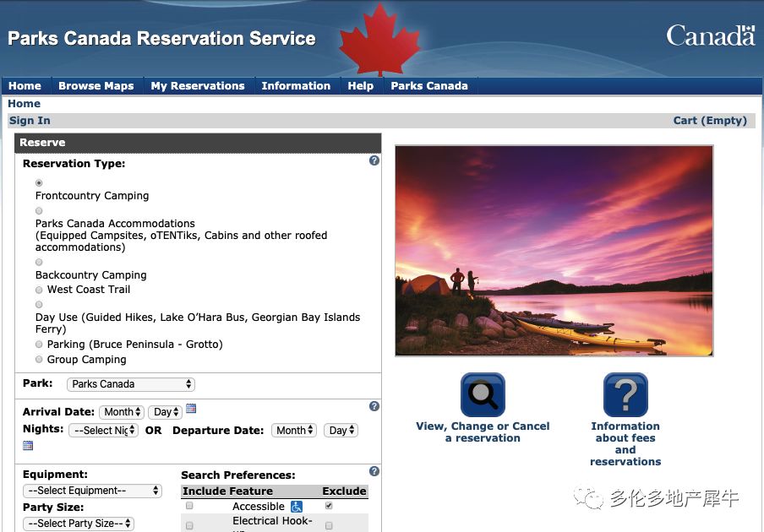This screenshot has height=532, width=764.
Task: Open Departure Date Month dropdown
Action: point(294,431)
